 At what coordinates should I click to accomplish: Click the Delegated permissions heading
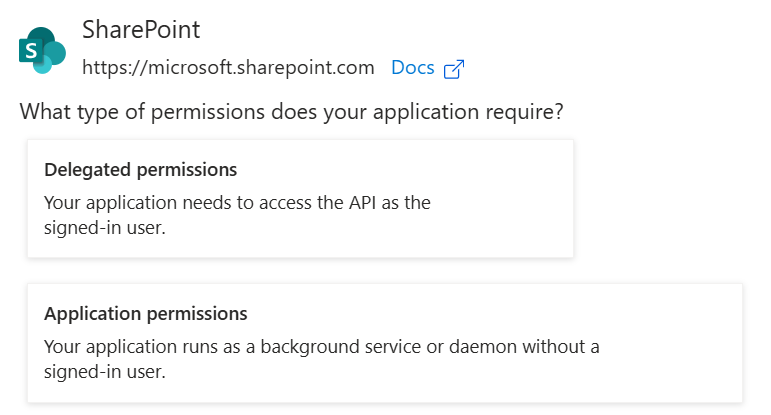tap(141, 170)
